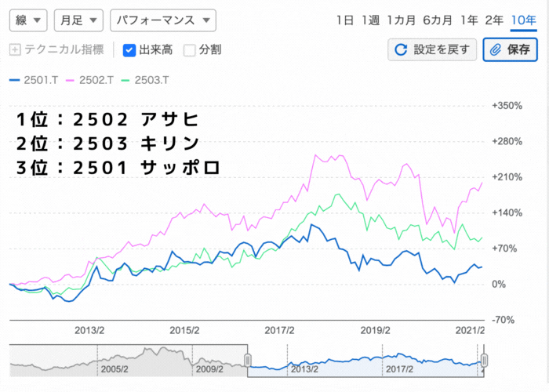
Task: Select the 1日 time range
Action: tap(344, 20)
